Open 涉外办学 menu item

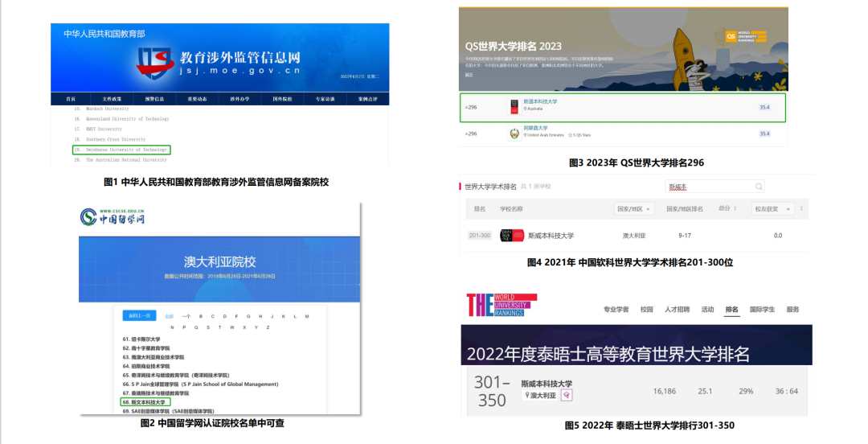click(x=240, y=99)
